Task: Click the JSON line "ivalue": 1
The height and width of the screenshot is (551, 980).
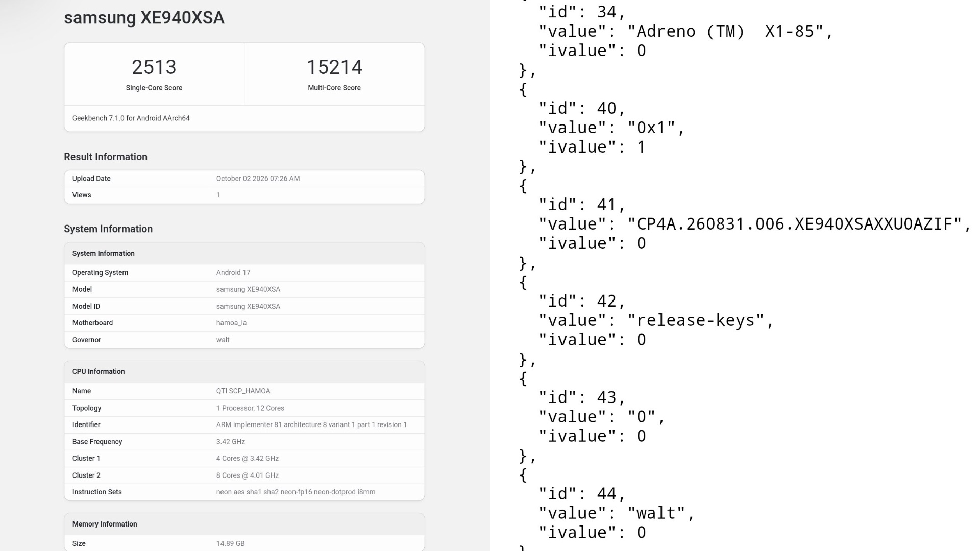Action: point(592,147)
